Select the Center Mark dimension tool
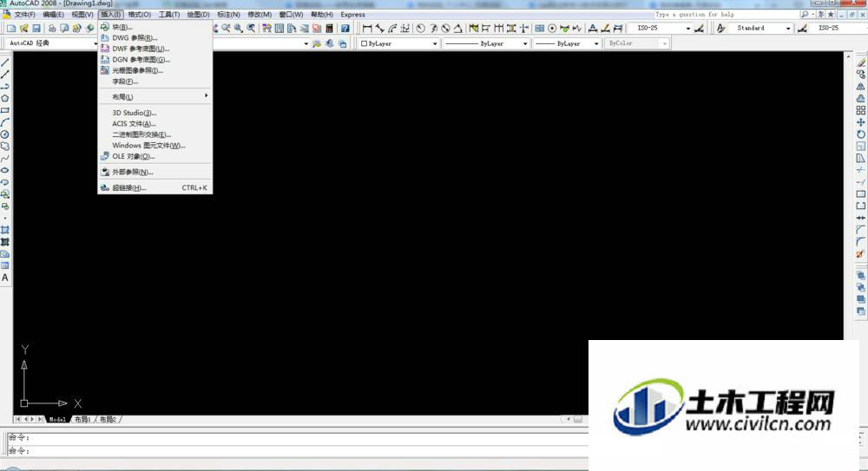Image resolution: width=868 pixels, height=471 pixels. click(552, 28)
